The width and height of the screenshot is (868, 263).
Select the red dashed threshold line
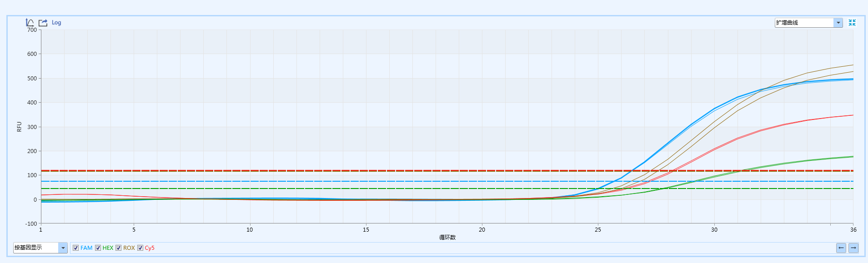(447, 171)
